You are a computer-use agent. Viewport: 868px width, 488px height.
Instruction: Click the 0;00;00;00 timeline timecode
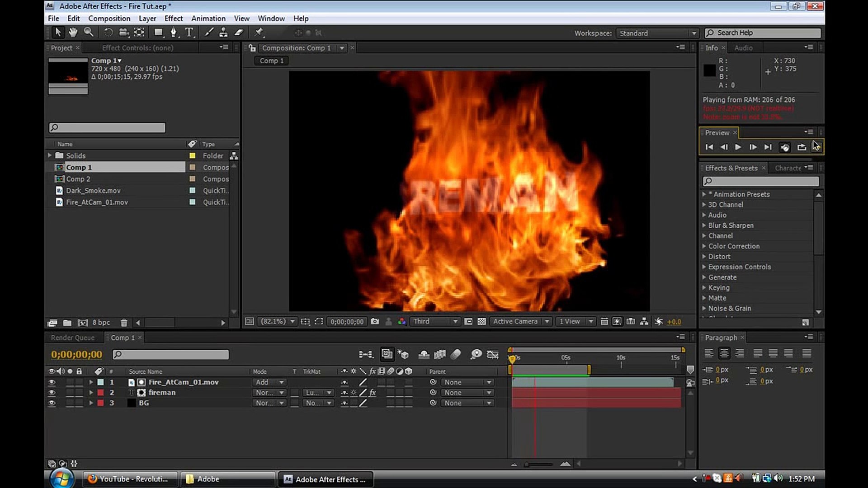coord(76,355)
